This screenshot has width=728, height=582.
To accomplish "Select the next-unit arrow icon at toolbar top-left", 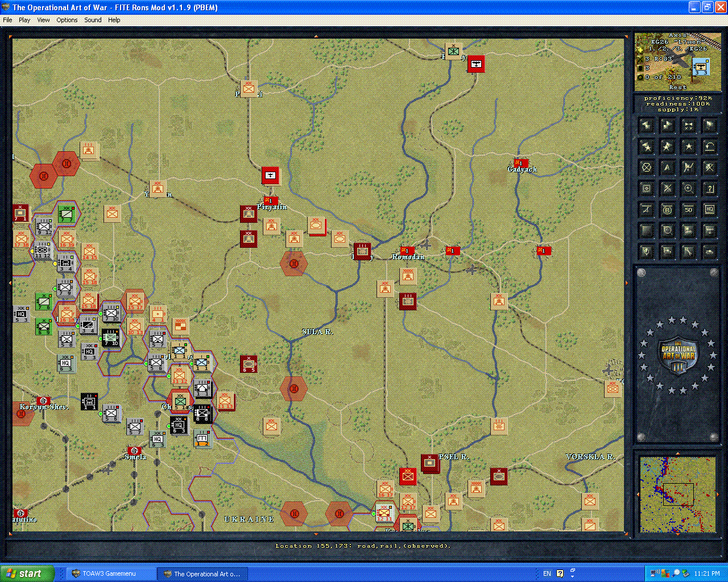I will coord(646,125).
